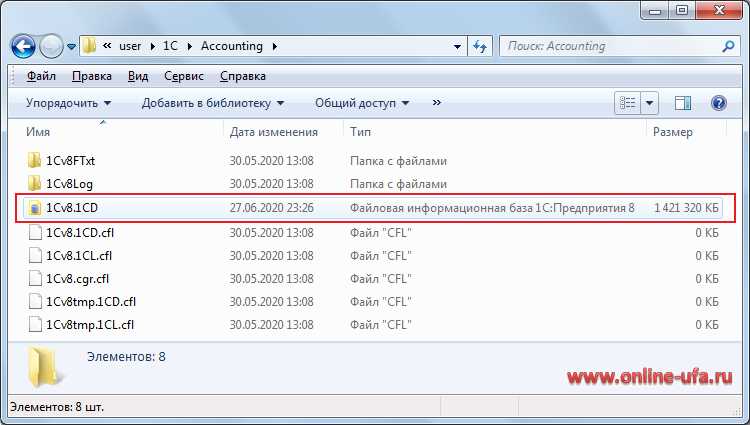
Task: Click 'Элементов: 8' in details pane
Action: 126,357
